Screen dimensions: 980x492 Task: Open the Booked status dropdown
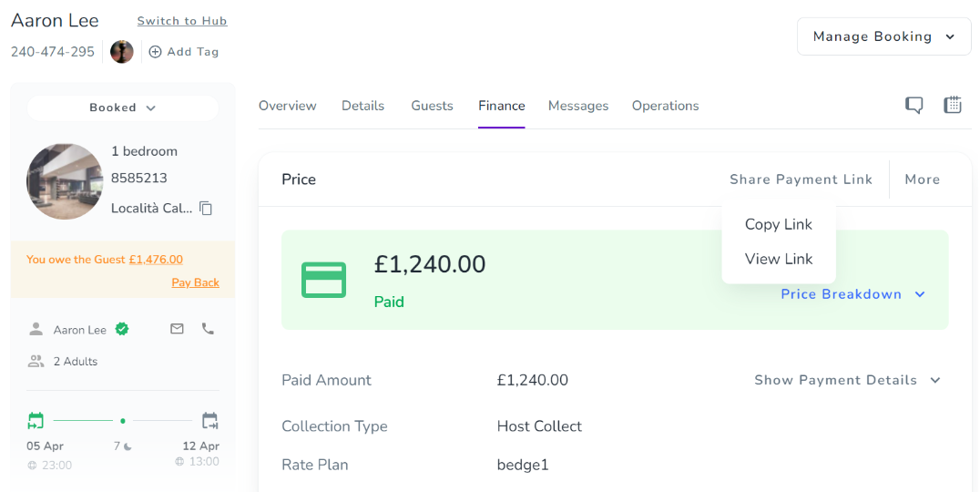tap(123, 108)
